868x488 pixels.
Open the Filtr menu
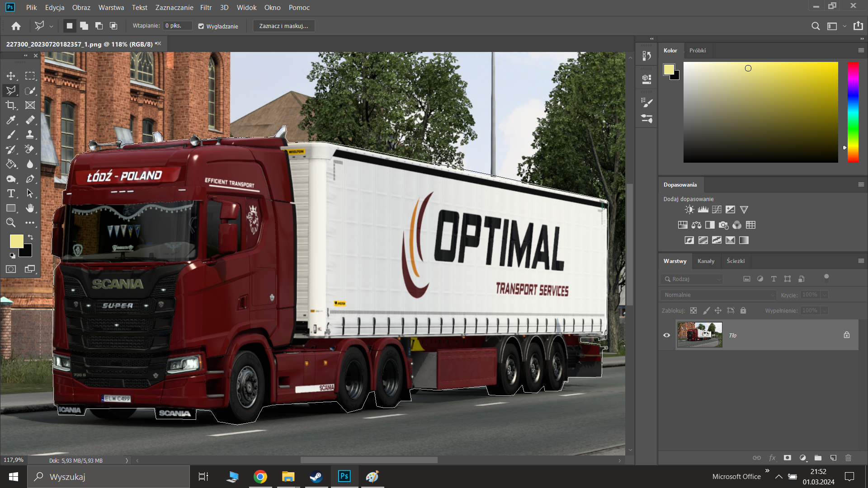click(x=206, y=8)
